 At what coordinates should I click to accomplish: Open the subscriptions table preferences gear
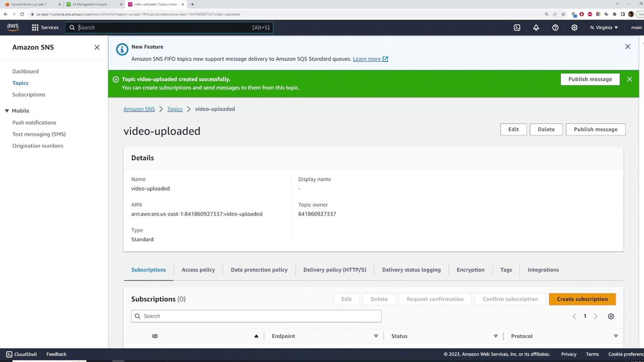[x=611, y=316]
